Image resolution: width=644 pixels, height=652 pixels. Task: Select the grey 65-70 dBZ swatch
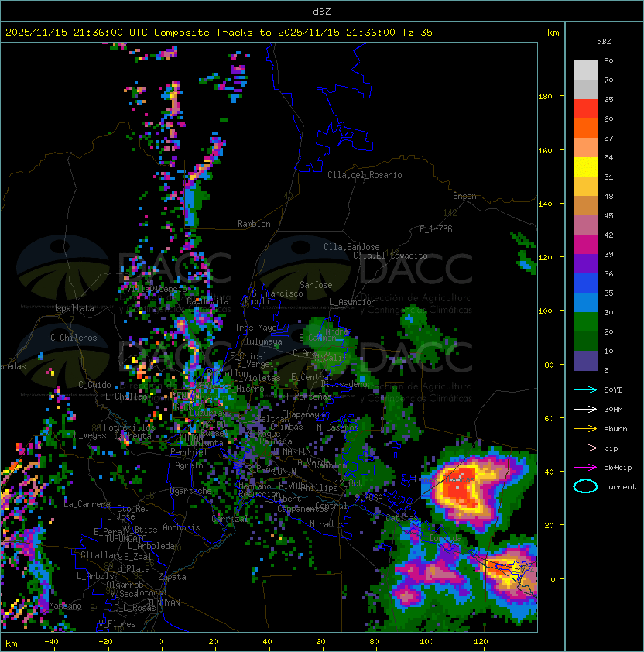point(585,89)
